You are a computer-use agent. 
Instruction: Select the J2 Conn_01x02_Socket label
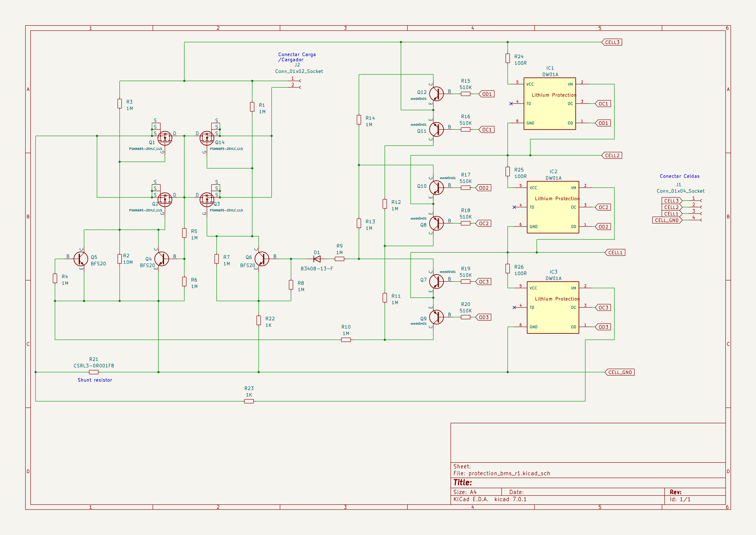tap(299, 71)
